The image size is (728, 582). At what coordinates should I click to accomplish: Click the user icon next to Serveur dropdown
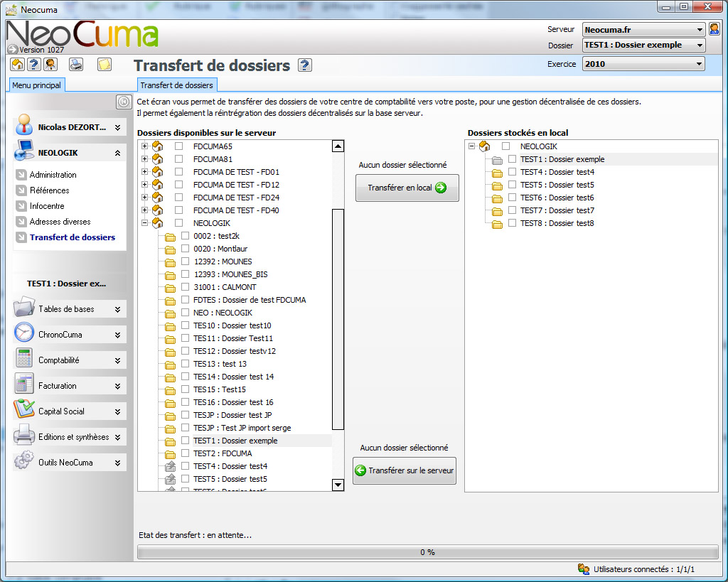coord(714,29)
